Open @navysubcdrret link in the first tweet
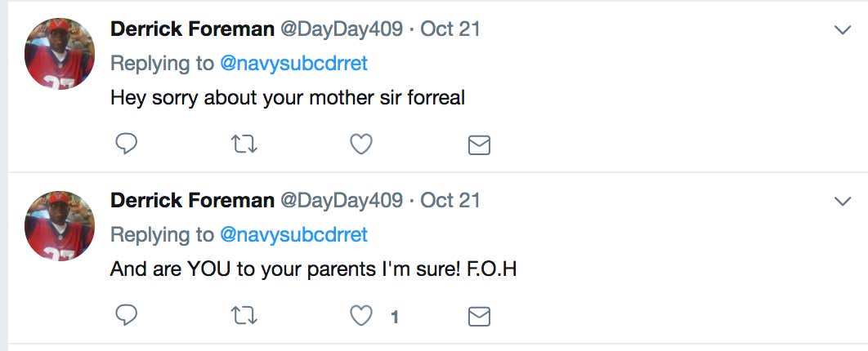 click(x=294, y=64)
